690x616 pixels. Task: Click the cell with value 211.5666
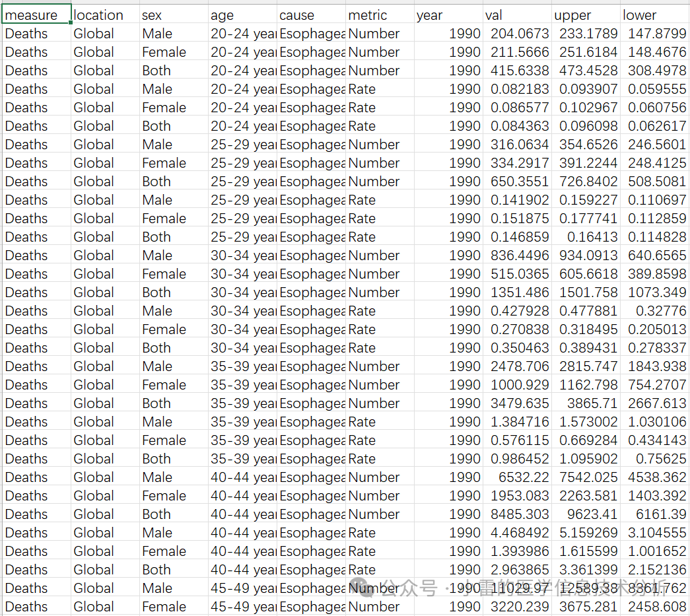tap(517, 52)
